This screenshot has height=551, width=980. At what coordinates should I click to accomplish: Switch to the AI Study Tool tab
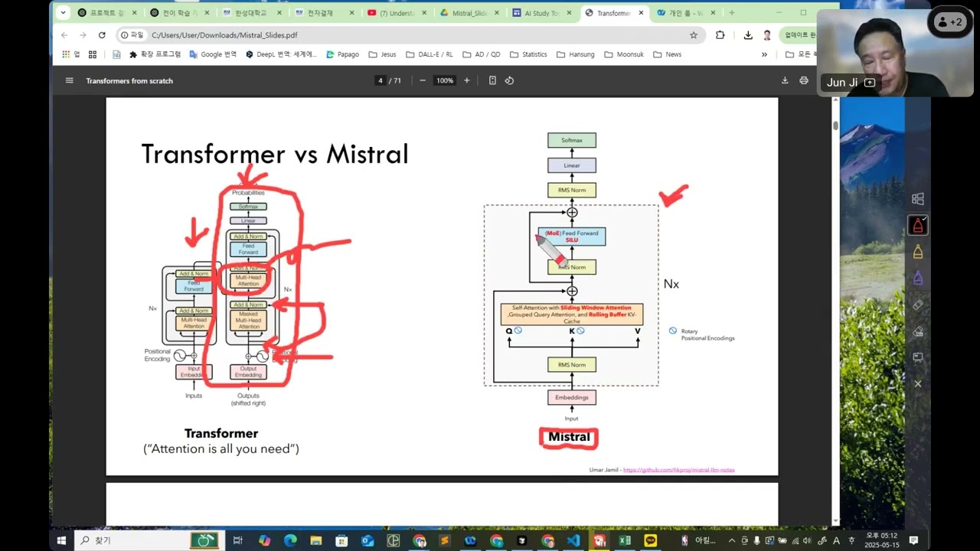point(541,13)
